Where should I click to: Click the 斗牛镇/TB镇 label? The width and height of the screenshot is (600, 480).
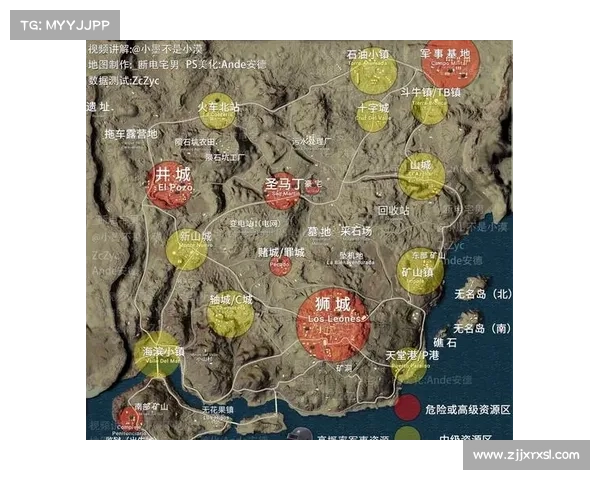tap(430, 93)
